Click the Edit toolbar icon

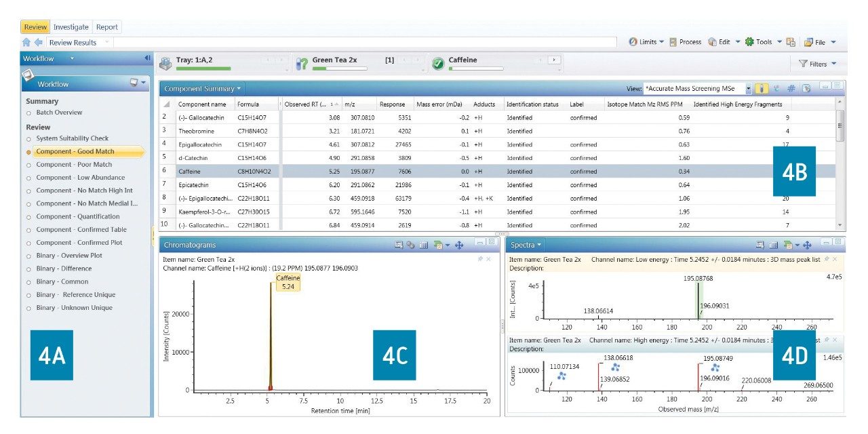tap(712, 42)
